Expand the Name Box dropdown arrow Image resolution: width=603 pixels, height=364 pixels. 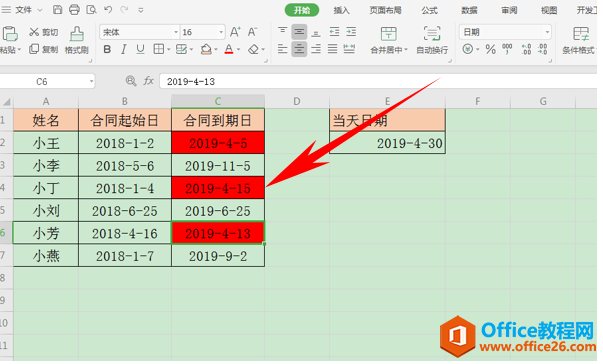(92, 81)
